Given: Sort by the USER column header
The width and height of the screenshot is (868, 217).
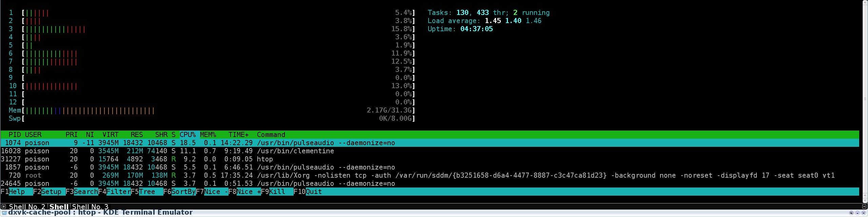Looking at the screenshot, I should coord(33,135).
